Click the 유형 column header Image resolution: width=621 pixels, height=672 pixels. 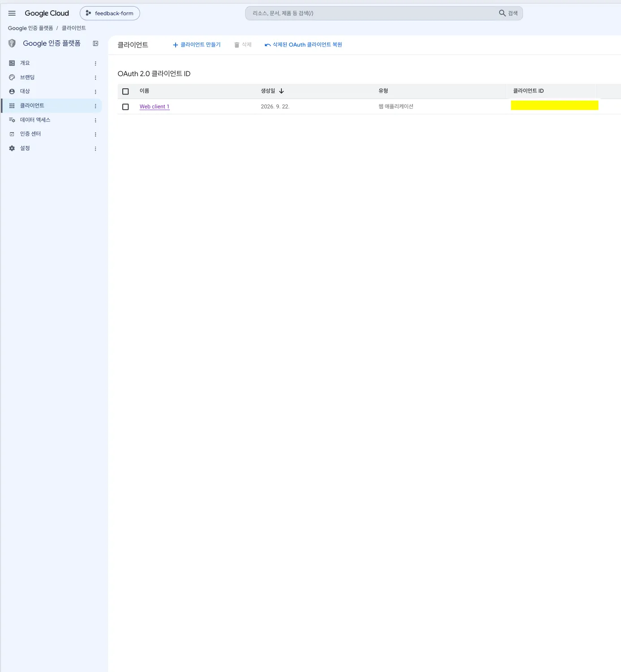tap(383, 91)
